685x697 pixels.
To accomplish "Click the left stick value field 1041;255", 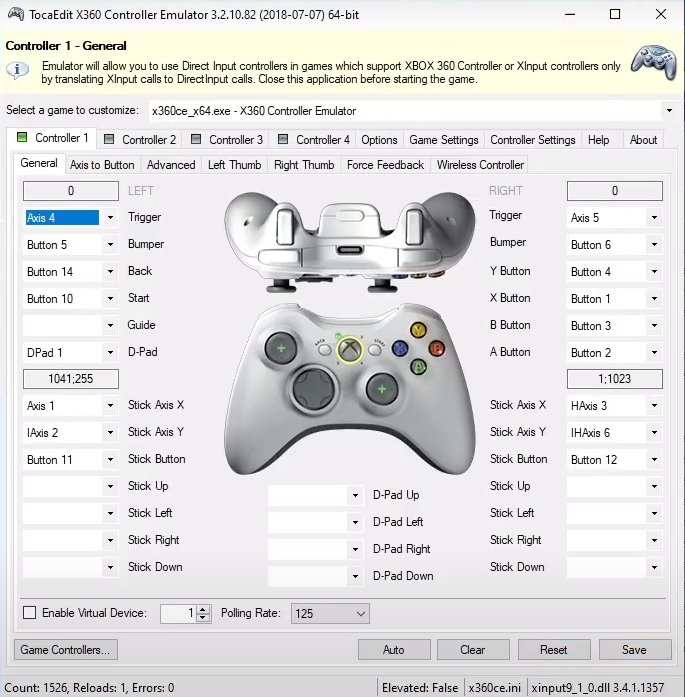I will click(71, 379).
